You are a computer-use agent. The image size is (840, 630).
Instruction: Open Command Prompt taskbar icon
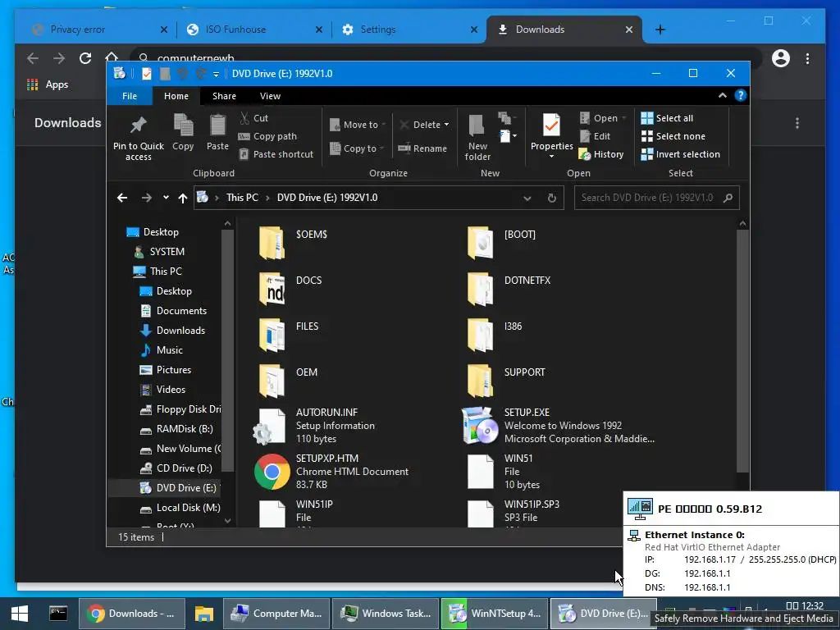tap(58, 614)
